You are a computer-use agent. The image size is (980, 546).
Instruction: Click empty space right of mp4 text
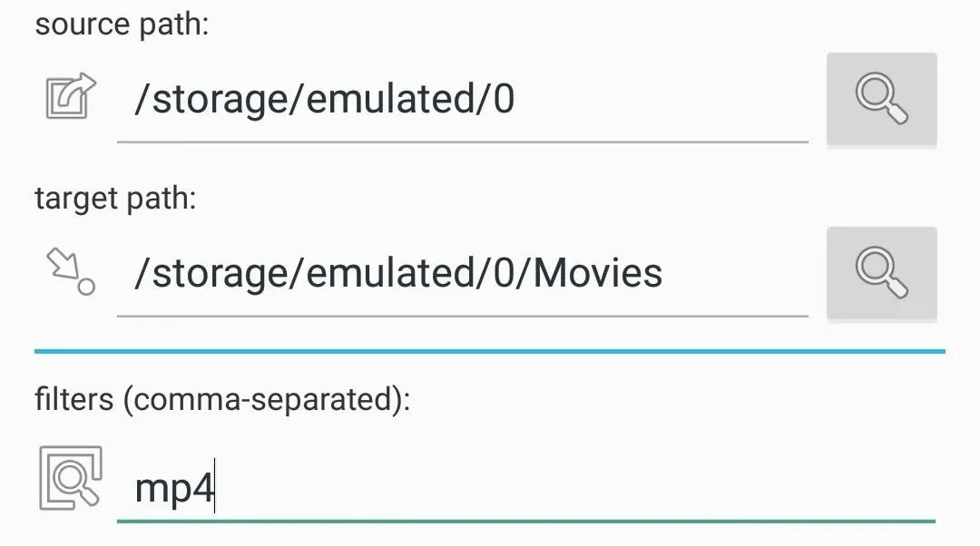click(575, 487)
